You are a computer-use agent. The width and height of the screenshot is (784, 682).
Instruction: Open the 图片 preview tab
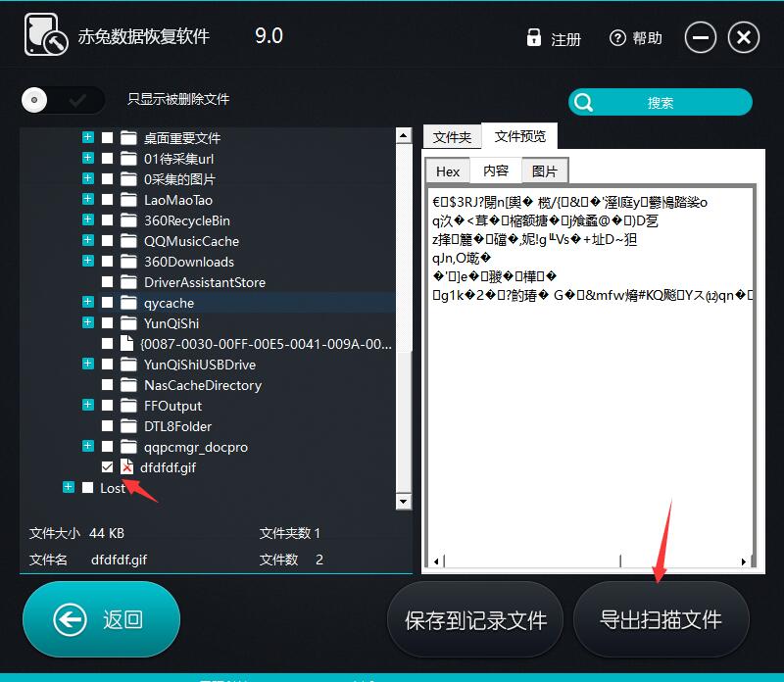[545, 171]
